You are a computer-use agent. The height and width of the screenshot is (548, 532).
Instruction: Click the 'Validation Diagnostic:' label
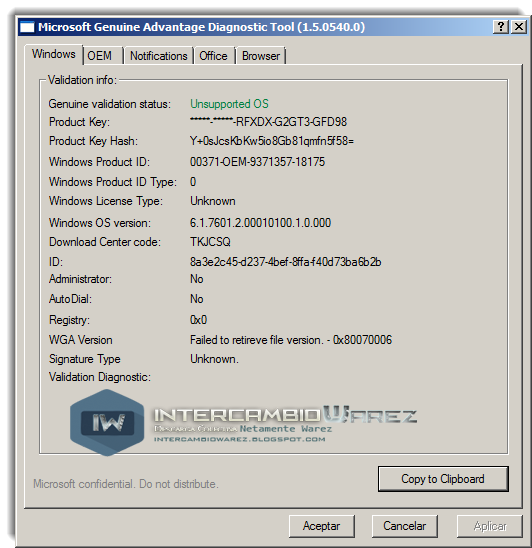[x=100, y=377]
